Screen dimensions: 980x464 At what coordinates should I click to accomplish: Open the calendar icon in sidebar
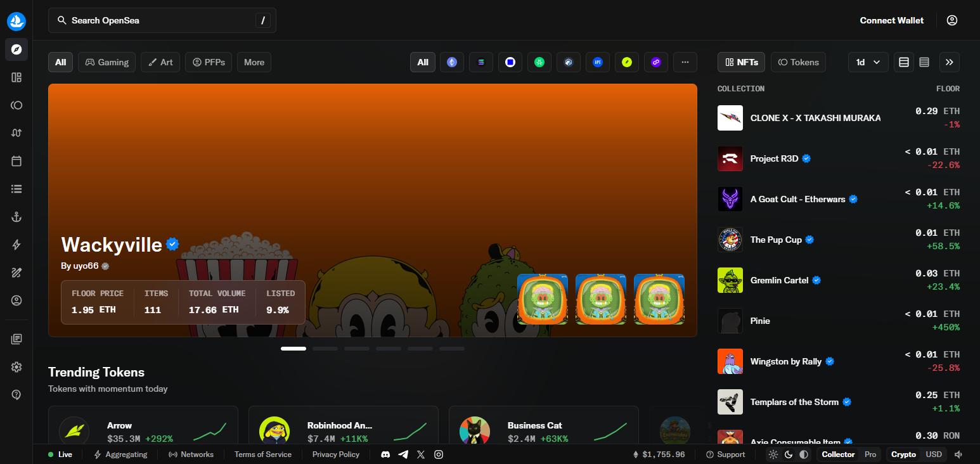pos(16,161)
